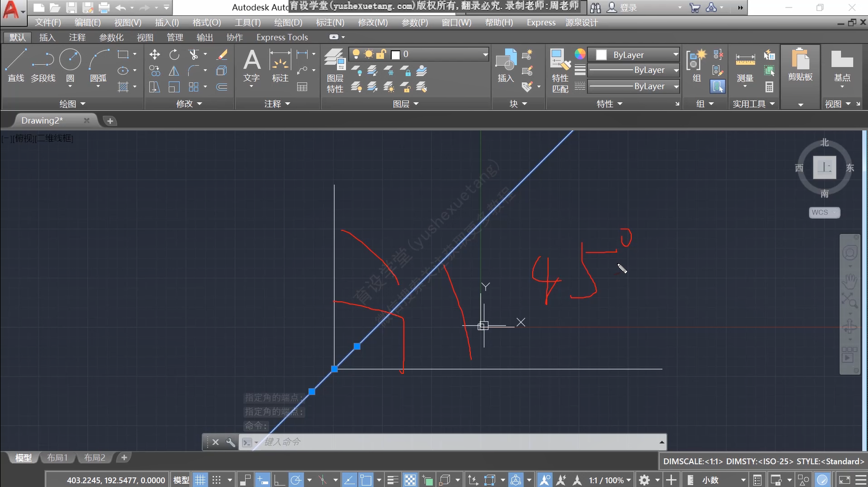This screenshot has width=868, height=487.
Task: Toggle polar tracking in status bar
Action: 296,480
